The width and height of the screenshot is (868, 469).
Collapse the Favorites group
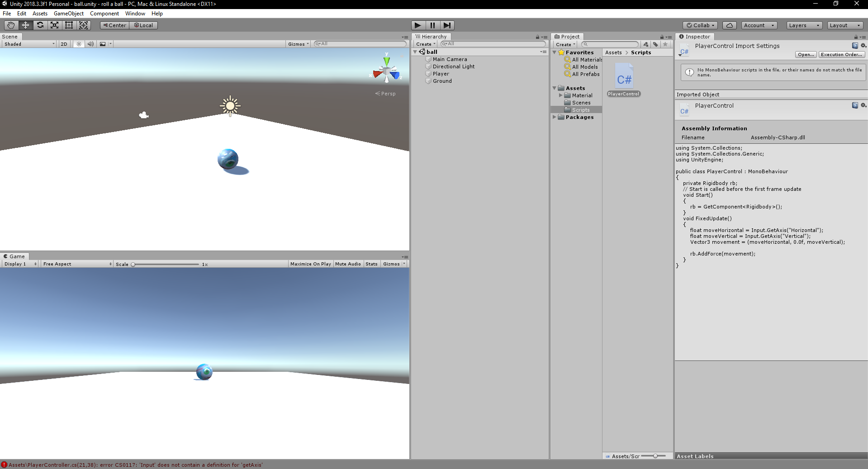555,52
